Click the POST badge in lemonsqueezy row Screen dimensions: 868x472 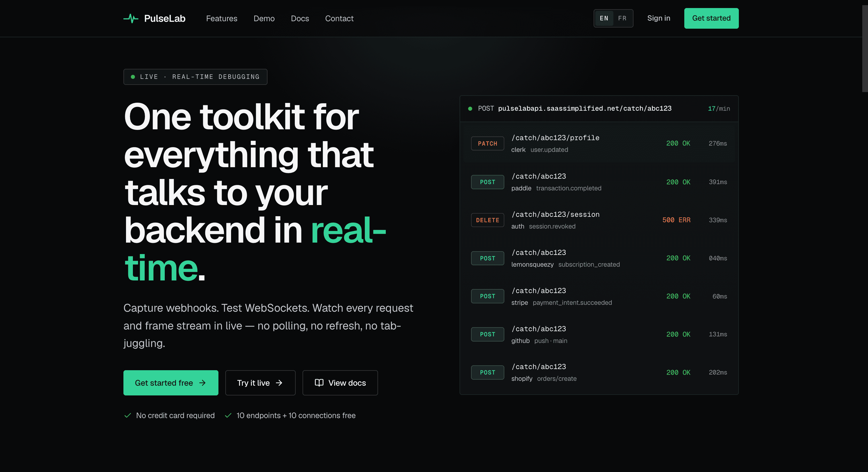[x=487, y=258]
